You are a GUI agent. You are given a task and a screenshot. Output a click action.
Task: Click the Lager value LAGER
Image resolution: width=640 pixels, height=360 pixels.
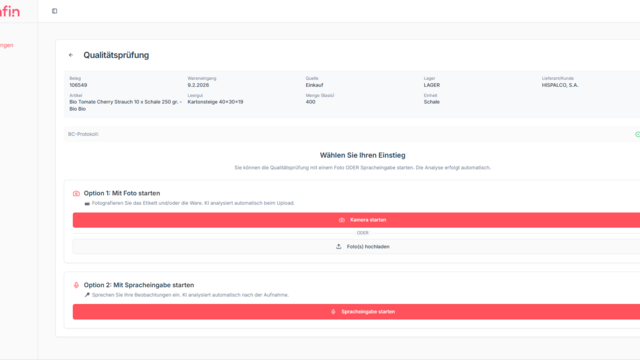pyautogui.click(x=431, y=85)
